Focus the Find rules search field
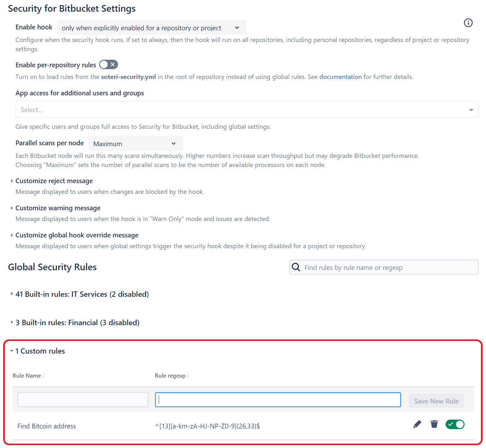Screen dimensions: 486x448 (x=384, y=267)
